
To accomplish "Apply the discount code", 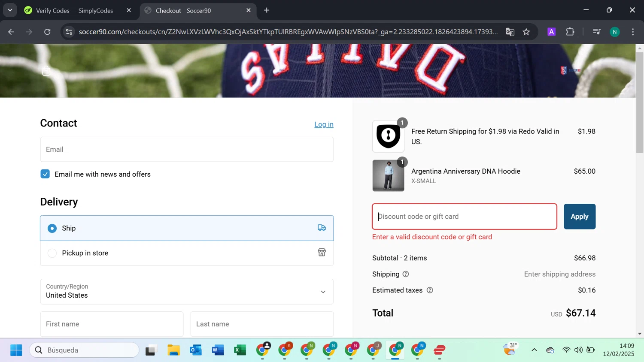I will [x=580, y=217].
